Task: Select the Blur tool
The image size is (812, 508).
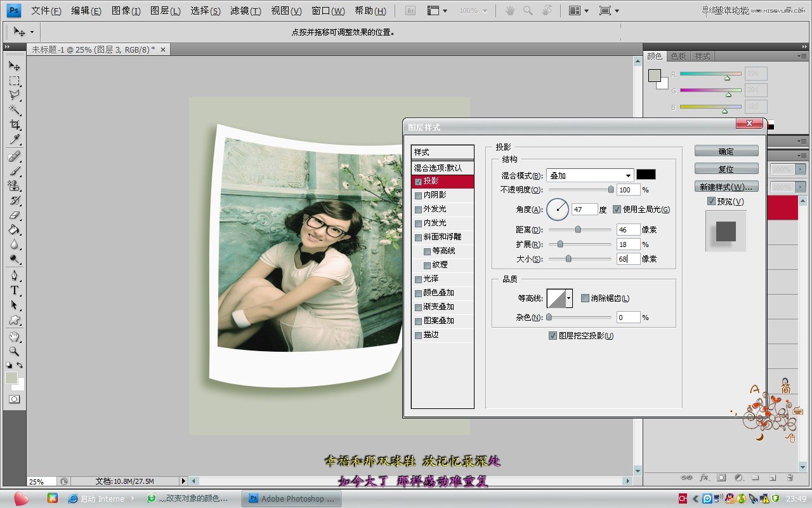Action: click(x=14, y=244)
